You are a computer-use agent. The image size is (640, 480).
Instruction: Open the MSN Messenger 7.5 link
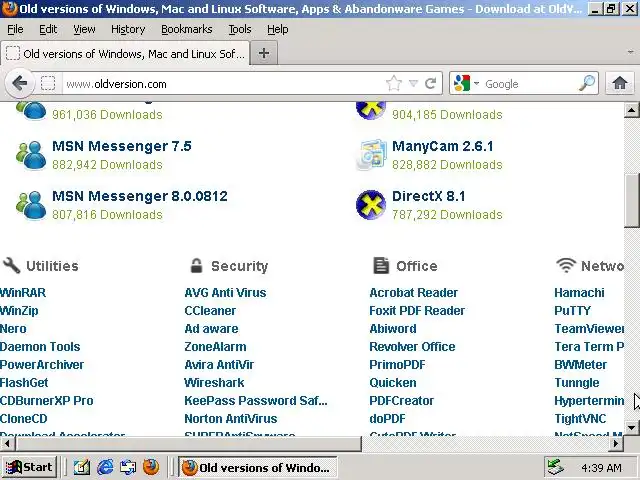click(122, 146)
